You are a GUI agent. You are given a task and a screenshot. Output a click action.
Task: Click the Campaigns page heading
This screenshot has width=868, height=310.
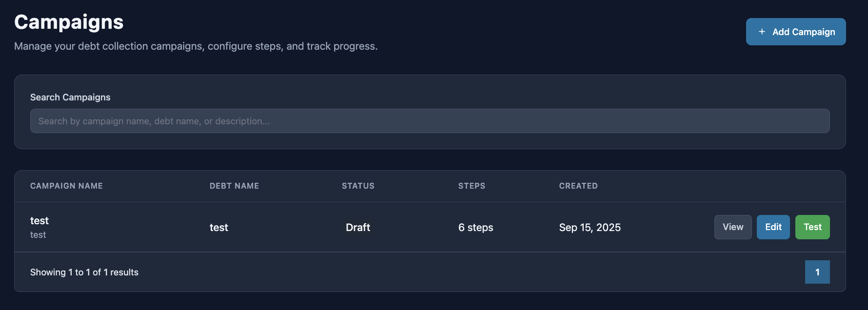[69, 22]
